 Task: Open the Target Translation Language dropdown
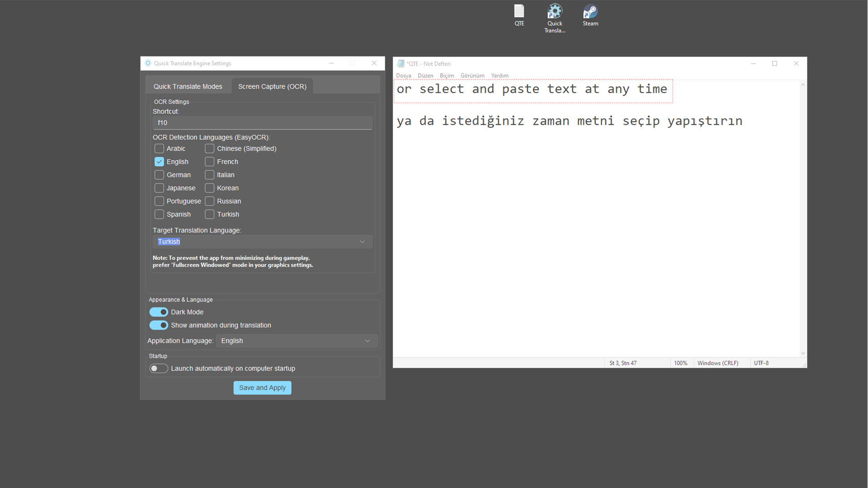[262, 242]
